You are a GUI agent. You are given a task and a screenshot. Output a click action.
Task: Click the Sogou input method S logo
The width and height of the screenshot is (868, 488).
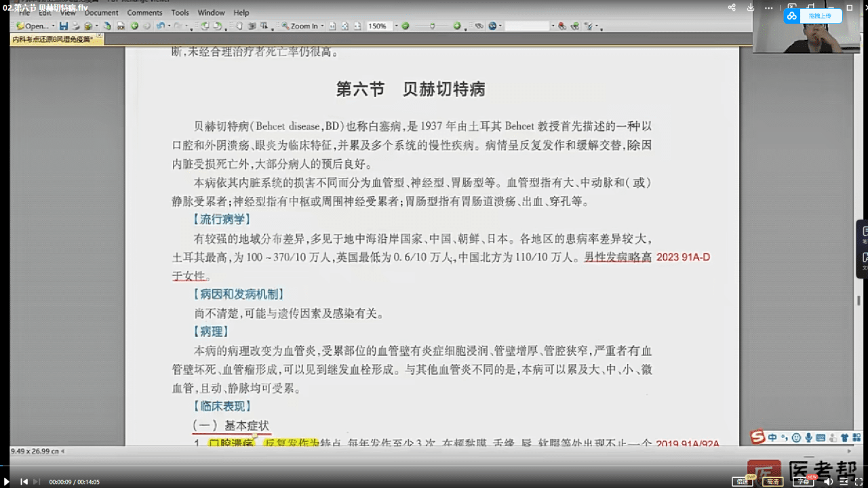tap(757, 437)
